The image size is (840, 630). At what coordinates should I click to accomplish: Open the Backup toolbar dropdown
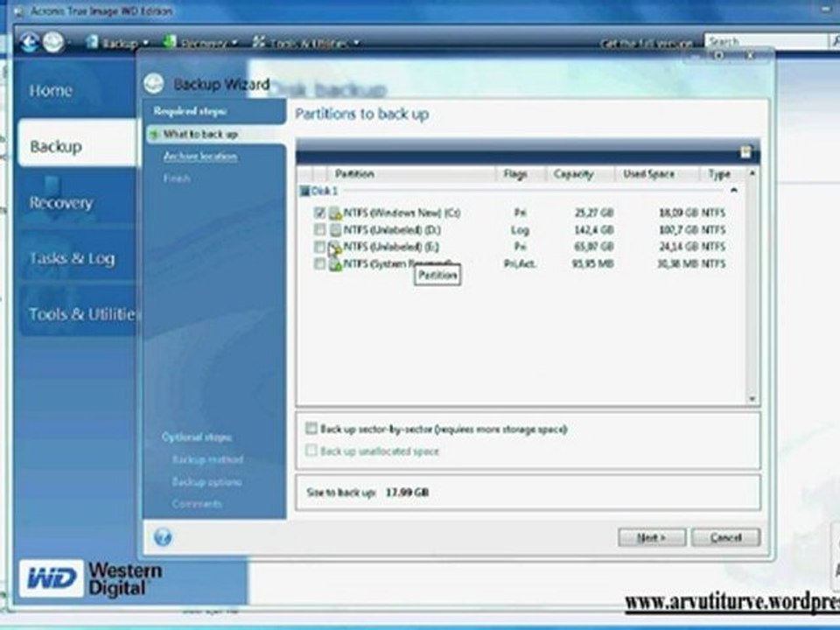[x=146, y=43]
